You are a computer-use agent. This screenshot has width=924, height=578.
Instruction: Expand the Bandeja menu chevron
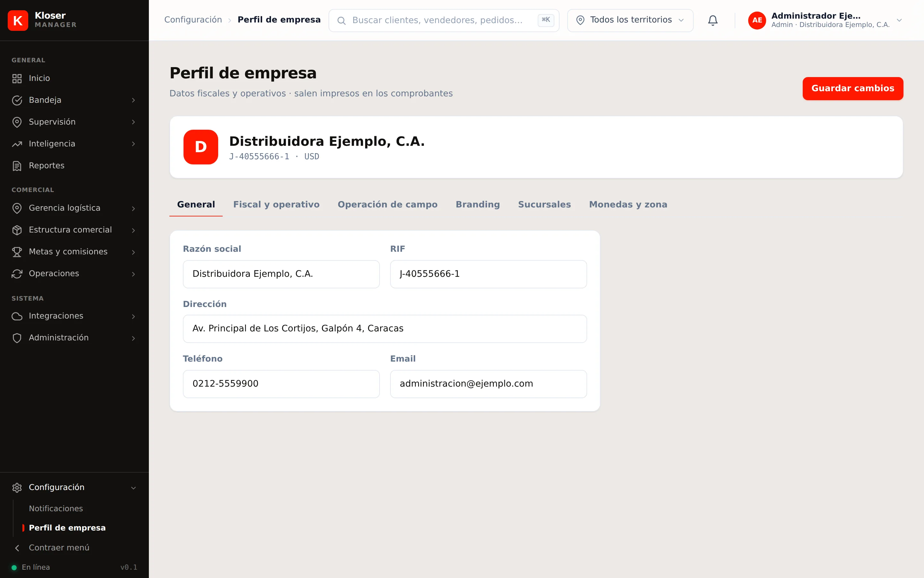pyautogui.click(x=133, y=100)
